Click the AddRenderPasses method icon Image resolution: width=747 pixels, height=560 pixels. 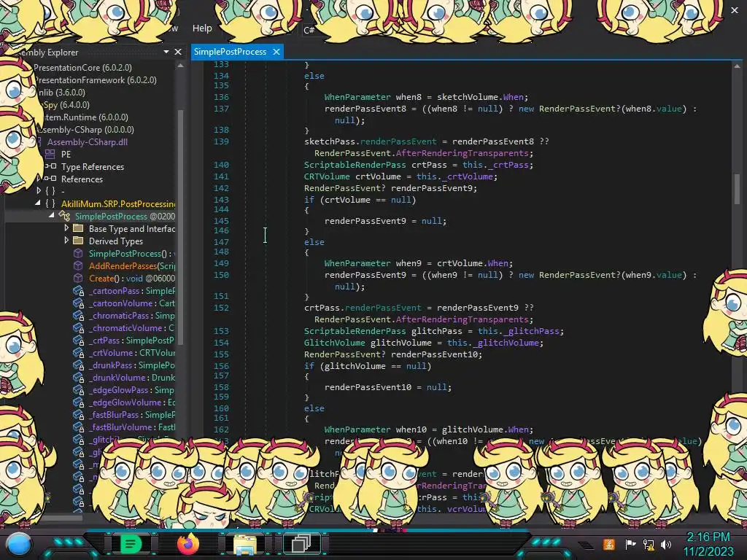point(78,265)
